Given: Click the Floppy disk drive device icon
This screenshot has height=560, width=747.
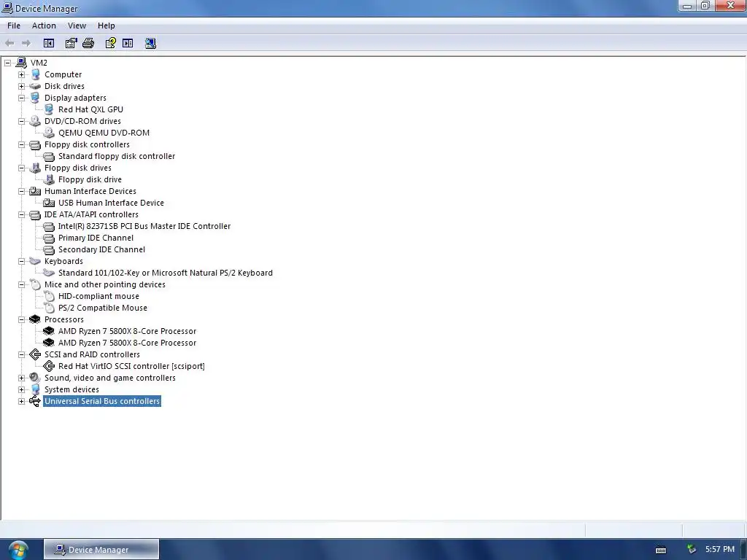Looking at the screenshot, I should tap(49, 179).
